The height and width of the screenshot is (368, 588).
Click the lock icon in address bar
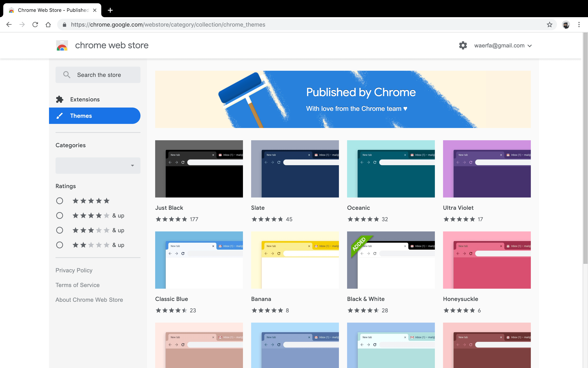pyautogui.click(x=64, y=25)
